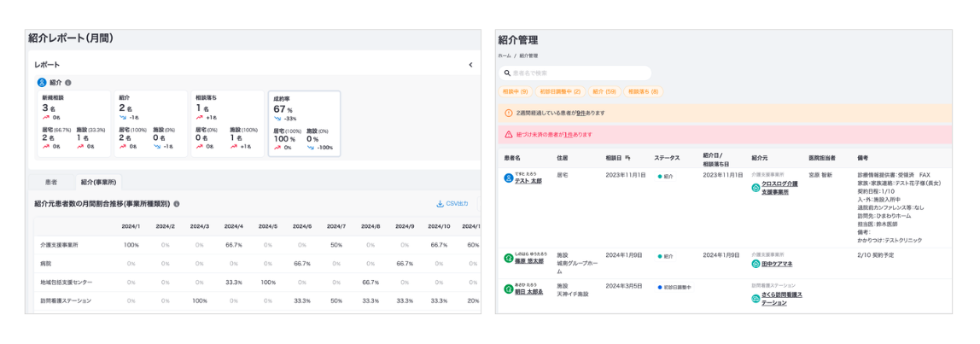This screenshot has height=344, width=980.
Task: Click the 100% cell for 介護支援事業所 2024/1
Action: 131,245
